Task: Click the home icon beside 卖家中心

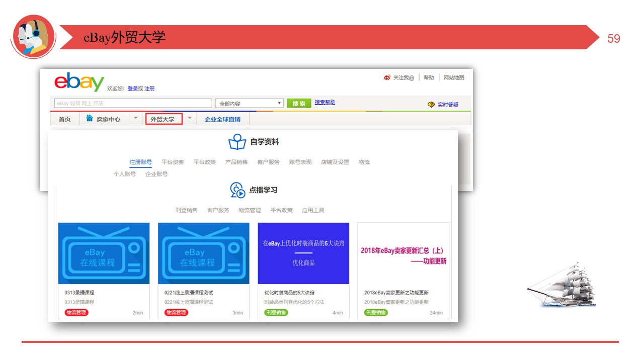Action: point(90,118)
